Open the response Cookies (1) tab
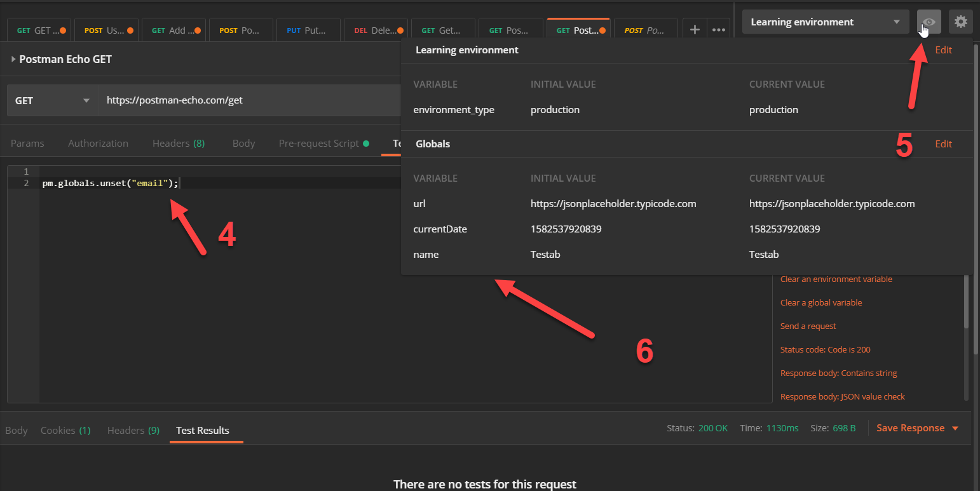 tap(65, 430)
